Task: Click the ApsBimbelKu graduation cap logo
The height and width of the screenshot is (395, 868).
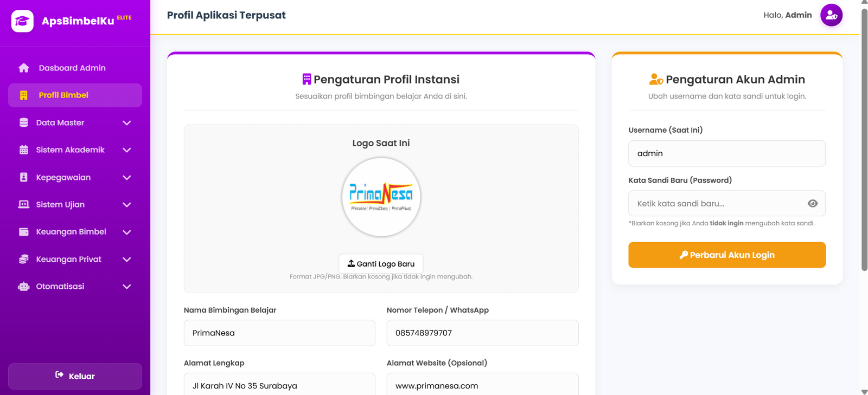Action: pos(22,21)
